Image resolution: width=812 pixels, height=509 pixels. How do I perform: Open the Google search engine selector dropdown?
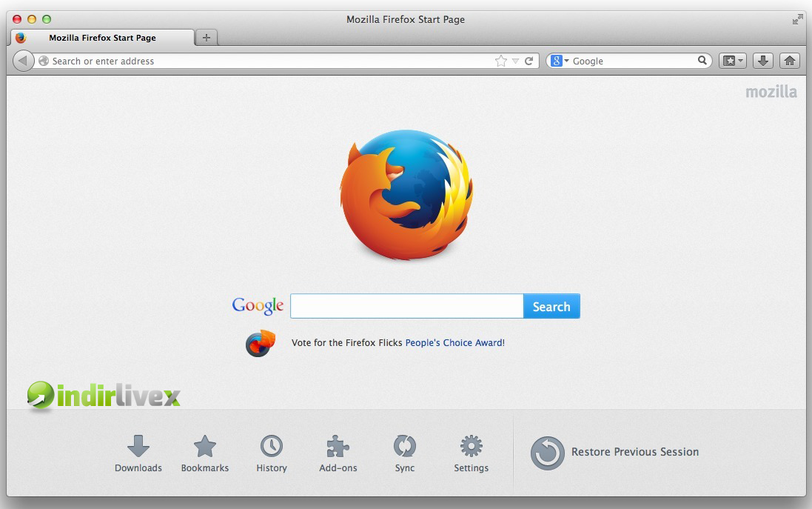pyautogui.click(x=560, y=61)
